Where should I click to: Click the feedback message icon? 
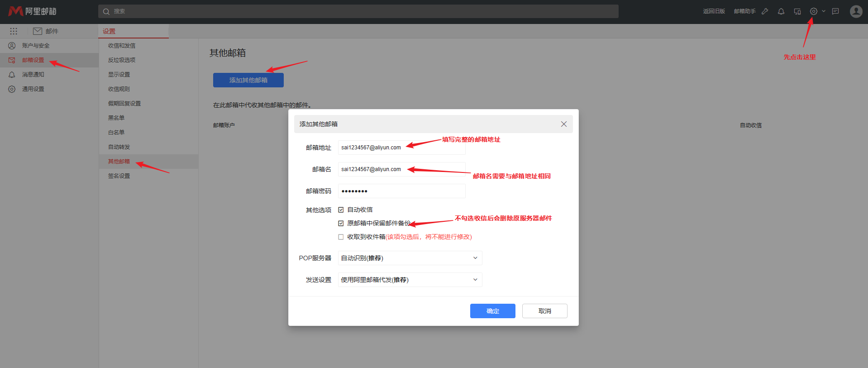tap(835, 11)
